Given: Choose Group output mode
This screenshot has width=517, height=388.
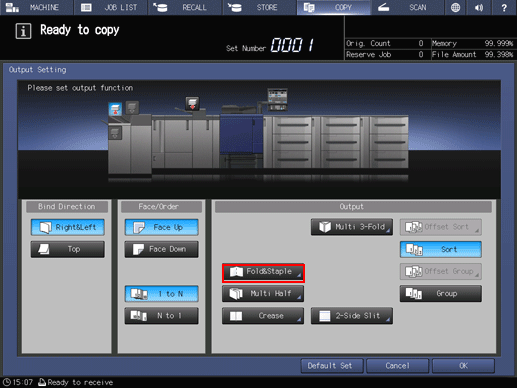Looking at the screenshot, I should point(441,293).
